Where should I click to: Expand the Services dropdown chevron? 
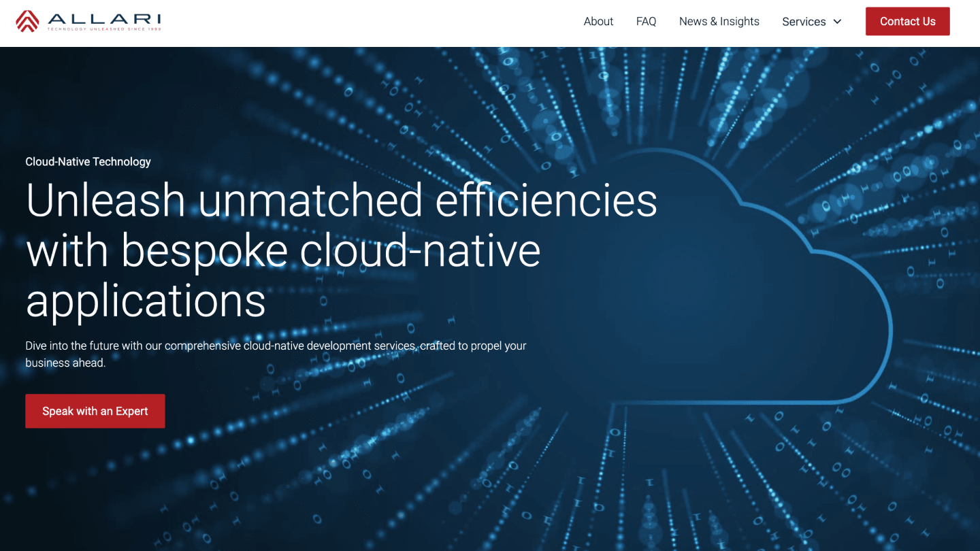837,22
